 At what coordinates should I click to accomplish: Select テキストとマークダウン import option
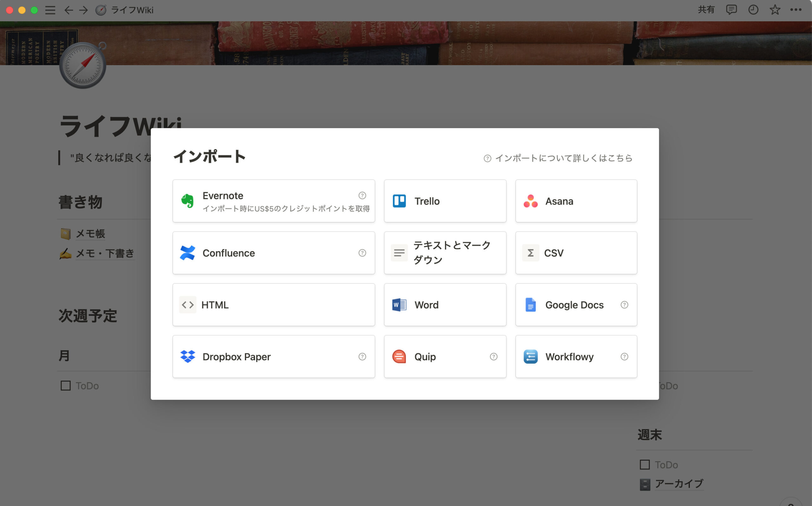pyautogui.click(x=445, y=253)
